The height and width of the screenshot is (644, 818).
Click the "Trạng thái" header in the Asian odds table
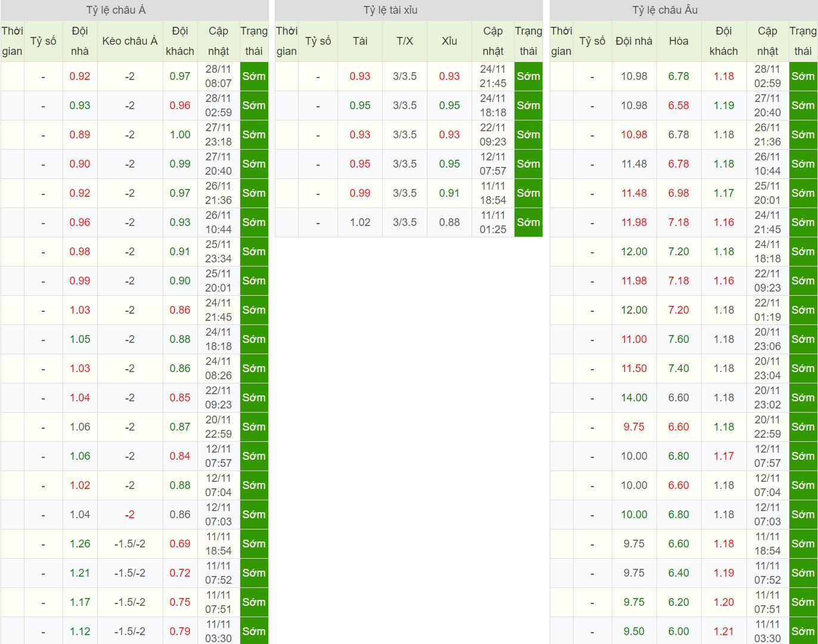tap(254, 41)
